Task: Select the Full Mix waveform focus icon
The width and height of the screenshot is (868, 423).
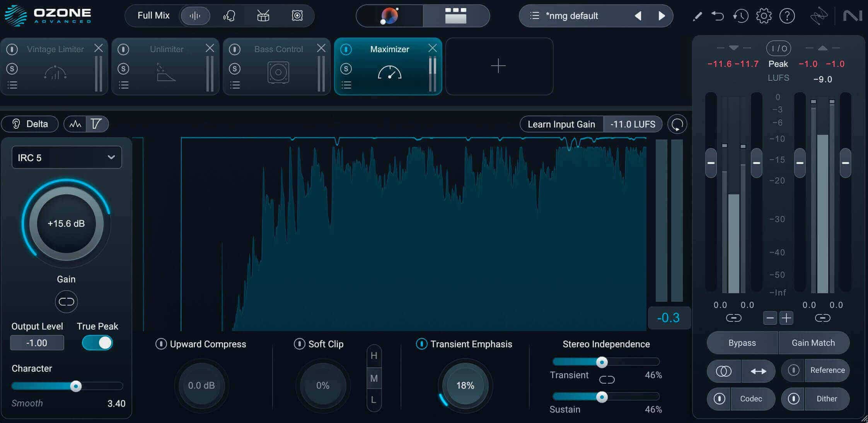Action: [195, 16]
